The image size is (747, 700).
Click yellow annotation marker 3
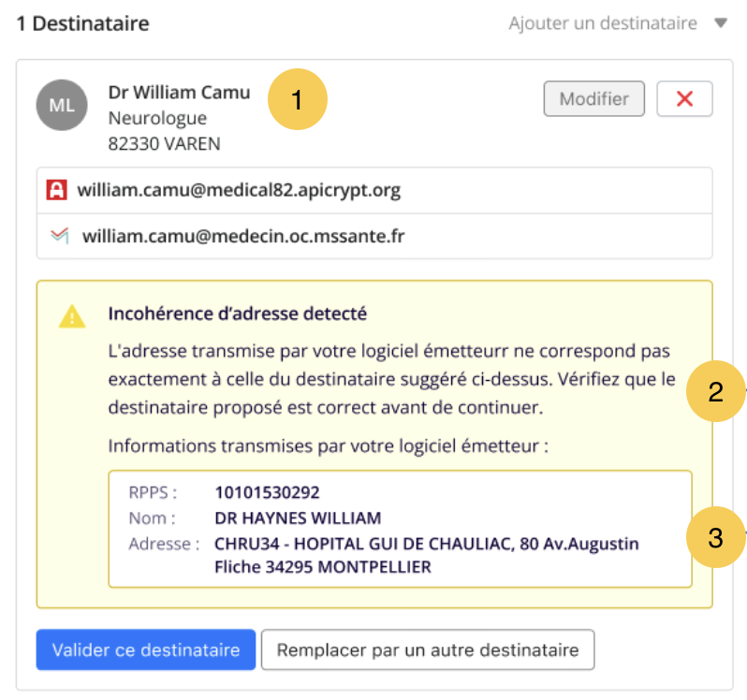pyautogui.click(x=715, y=537)
